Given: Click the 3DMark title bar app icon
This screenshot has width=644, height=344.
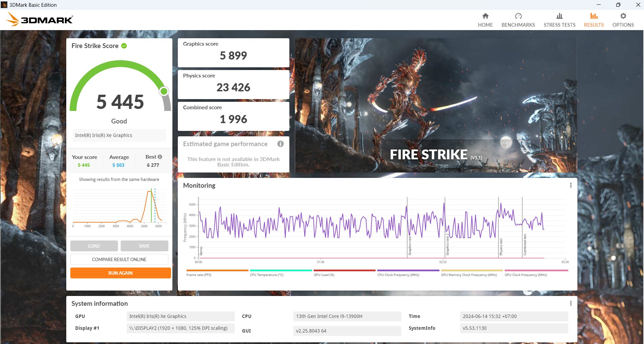Looking at the screenshot, I should click(4, 5).
